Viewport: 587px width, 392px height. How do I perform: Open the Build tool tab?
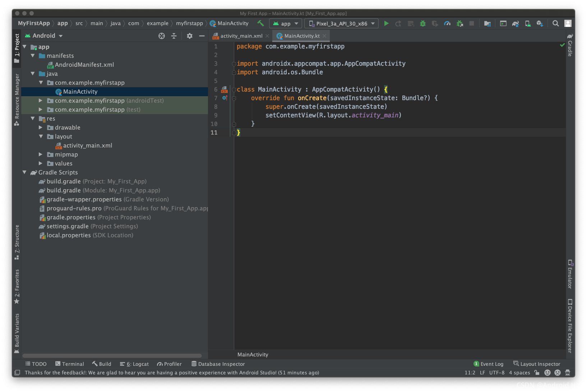coord(101,364)
